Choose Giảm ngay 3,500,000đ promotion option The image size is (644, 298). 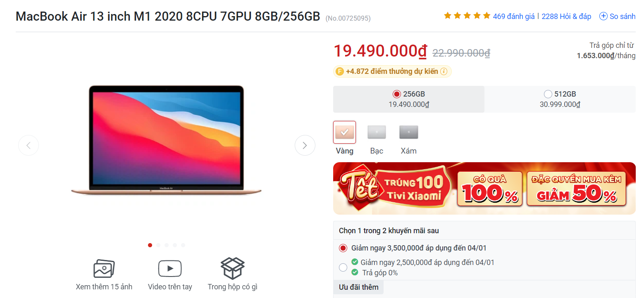(x=343, y=248)
